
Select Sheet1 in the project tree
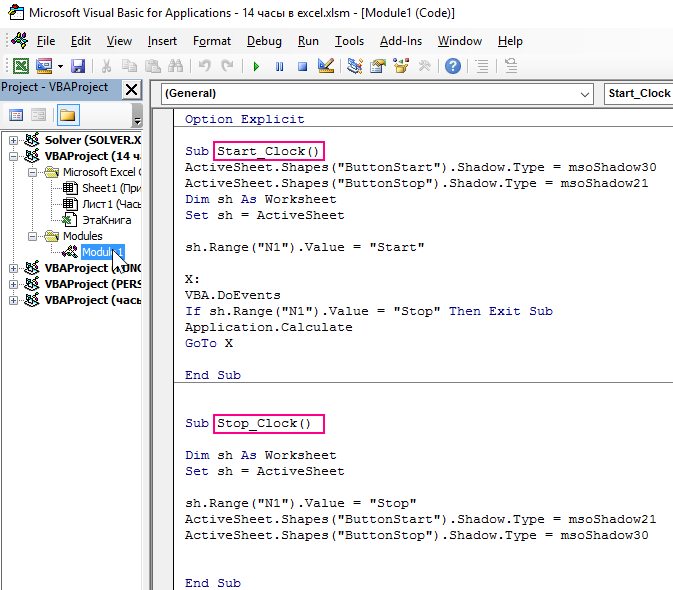(98, 188)
